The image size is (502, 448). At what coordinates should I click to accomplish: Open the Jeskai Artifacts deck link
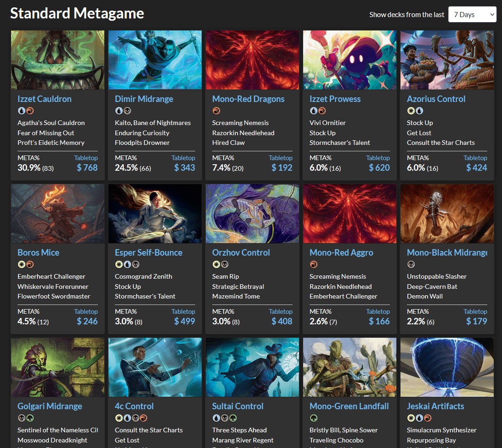point(436,406)
